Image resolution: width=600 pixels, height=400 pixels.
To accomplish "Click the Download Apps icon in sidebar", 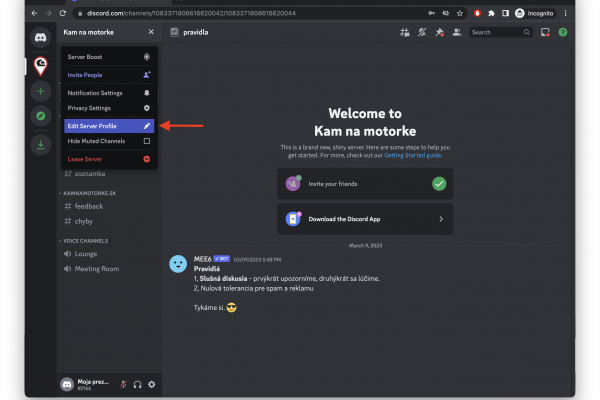I will pyautogui.click(x=41, y=145).
